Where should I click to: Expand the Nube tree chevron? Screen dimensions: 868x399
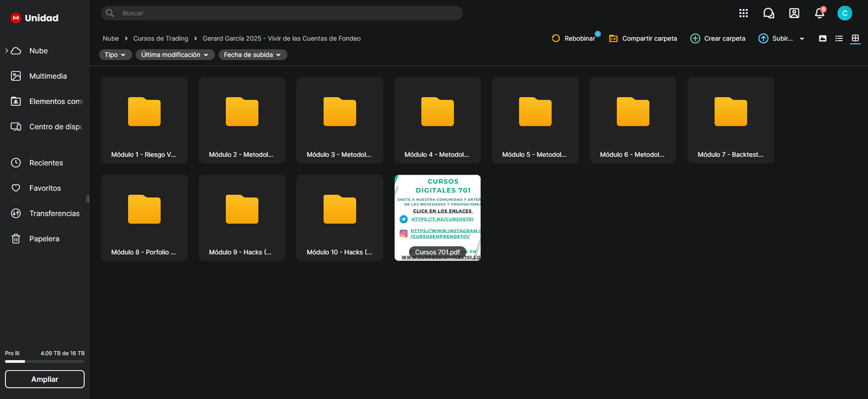[7, 51]
